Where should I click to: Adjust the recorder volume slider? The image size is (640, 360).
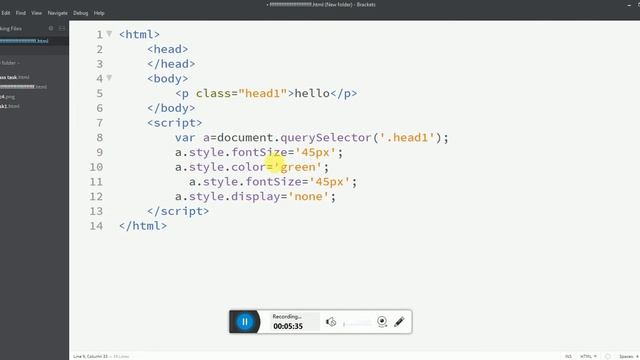click(357, 324)
